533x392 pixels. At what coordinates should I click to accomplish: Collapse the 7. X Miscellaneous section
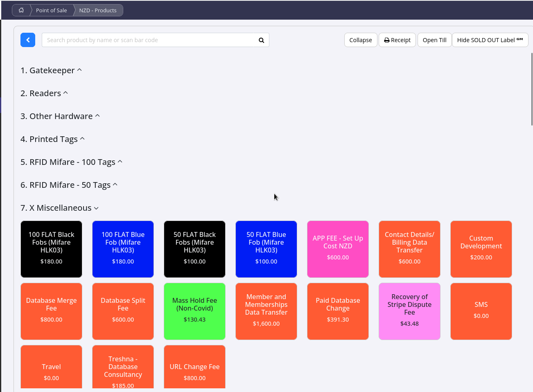[60, 208]
